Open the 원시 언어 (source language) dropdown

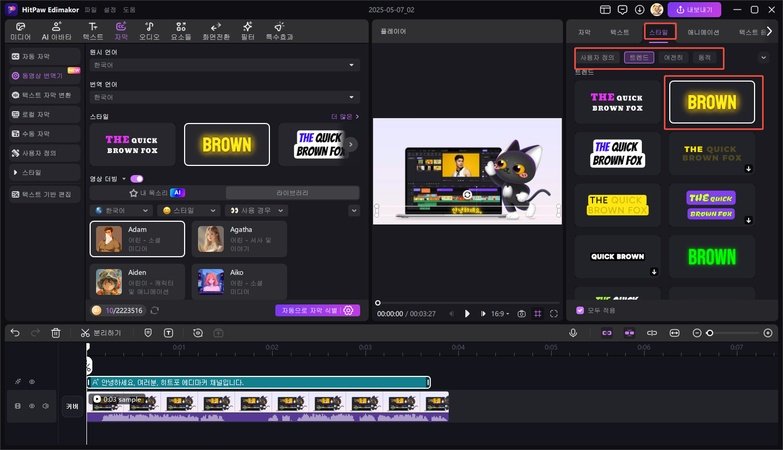[225, 65]
